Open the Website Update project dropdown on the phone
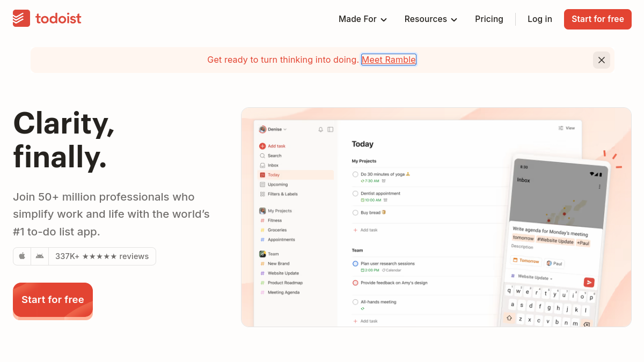This screenshot has width=644, height=362. point(532,277)
